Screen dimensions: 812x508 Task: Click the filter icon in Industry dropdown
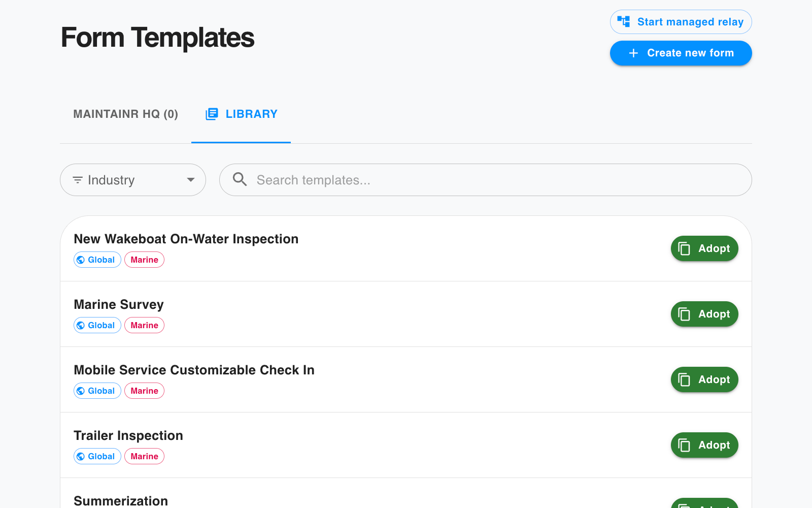coord(78,180)
